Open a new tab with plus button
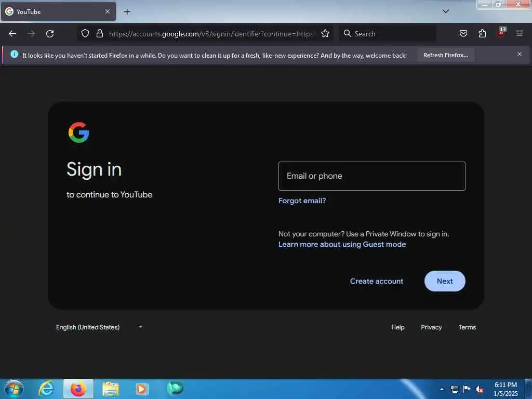This screenshot has width=532, height=399. tap(127, 12)
